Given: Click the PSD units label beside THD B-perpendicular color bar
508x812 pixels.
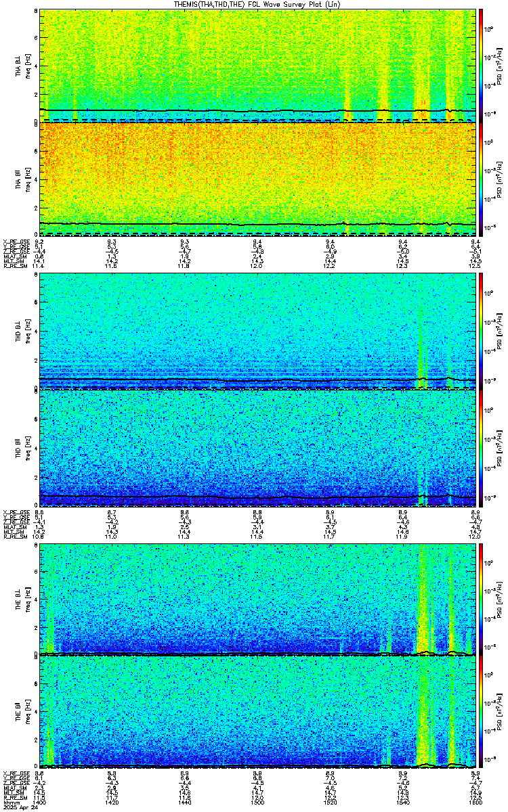Looking at the screenshot, I should 500,332.
